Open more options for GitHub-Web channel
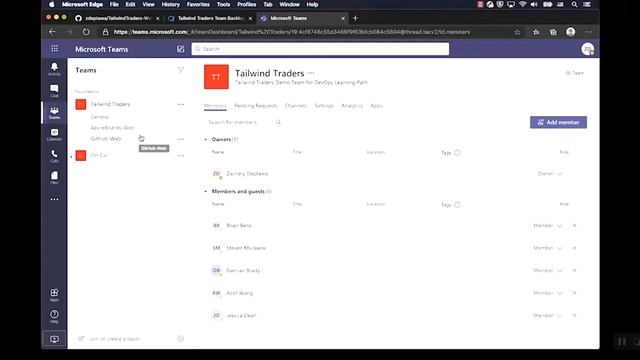Image resolution: width=640 pixels, height=360 pixels. pyautogui.click(x=181, y=139)
